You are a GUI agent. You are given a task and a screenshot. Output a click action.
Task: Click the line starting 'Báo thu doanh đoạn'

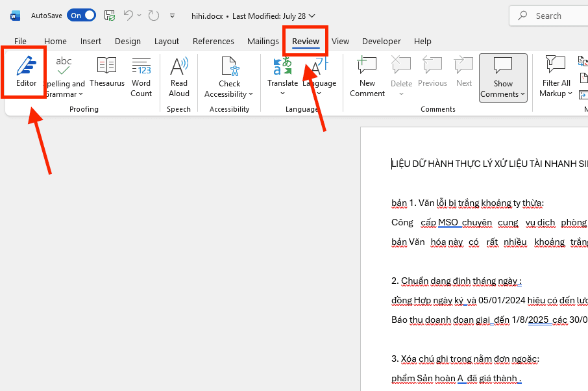point(489,320)
